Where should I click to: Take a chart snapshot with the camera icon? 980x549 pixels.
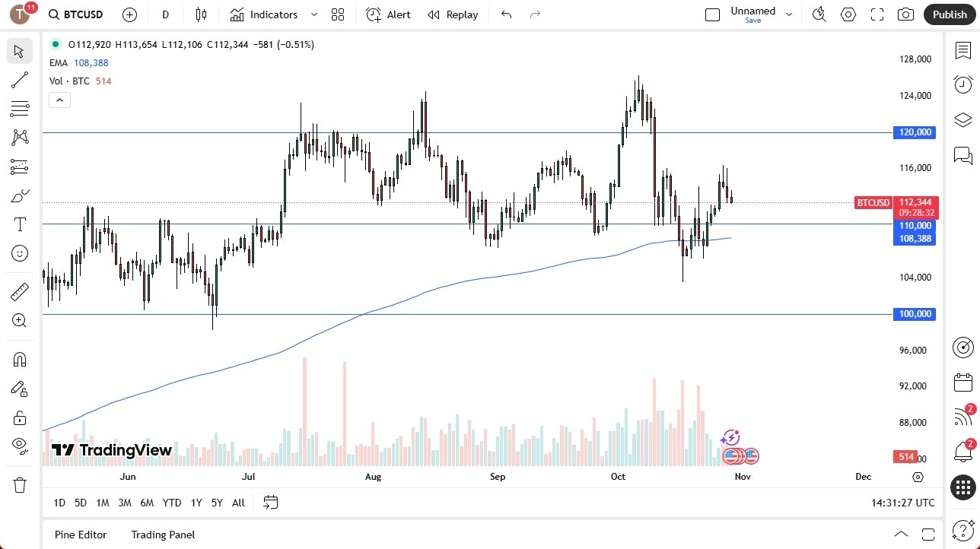(905, 14)
